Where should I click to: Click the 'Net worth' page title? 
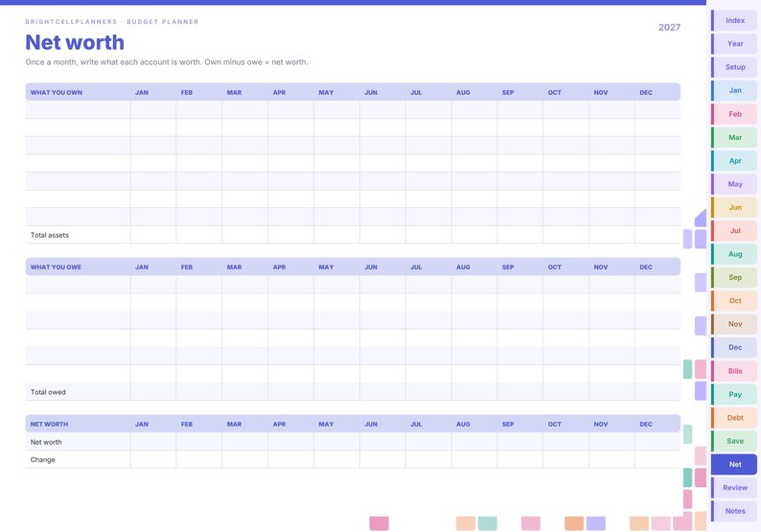[x=75, y=42]
